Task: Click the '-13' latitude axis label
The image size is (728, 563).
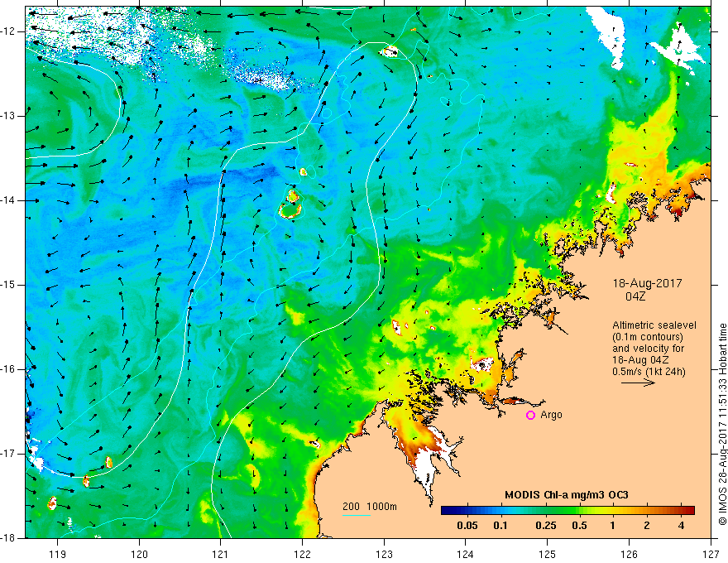Action: 8,116
